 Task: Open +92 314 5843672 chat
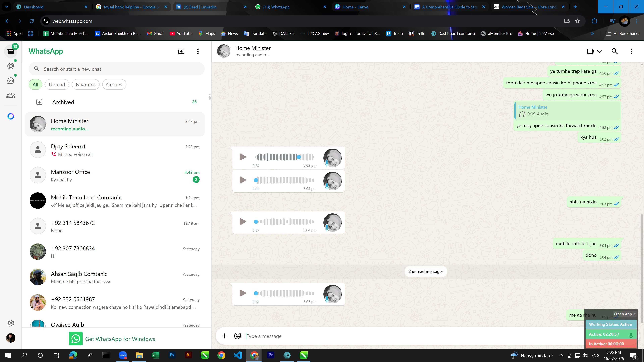115,226
